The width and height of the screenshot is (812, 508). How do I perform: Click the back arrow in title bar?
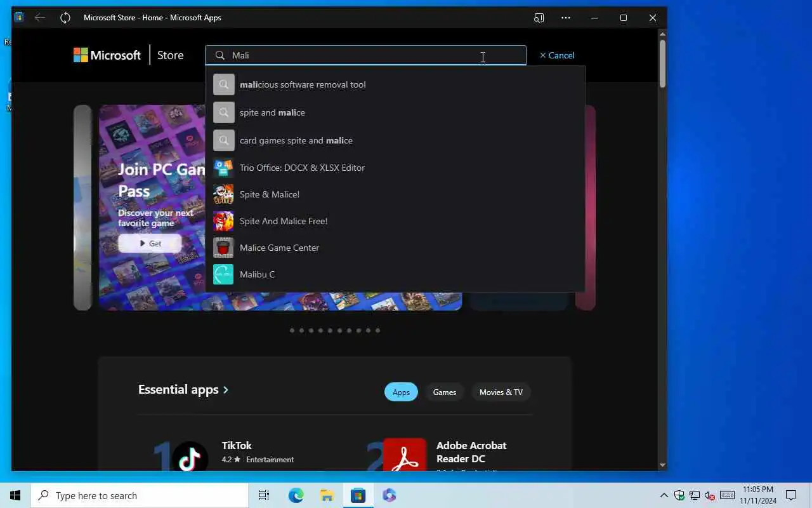coord(39,18)
